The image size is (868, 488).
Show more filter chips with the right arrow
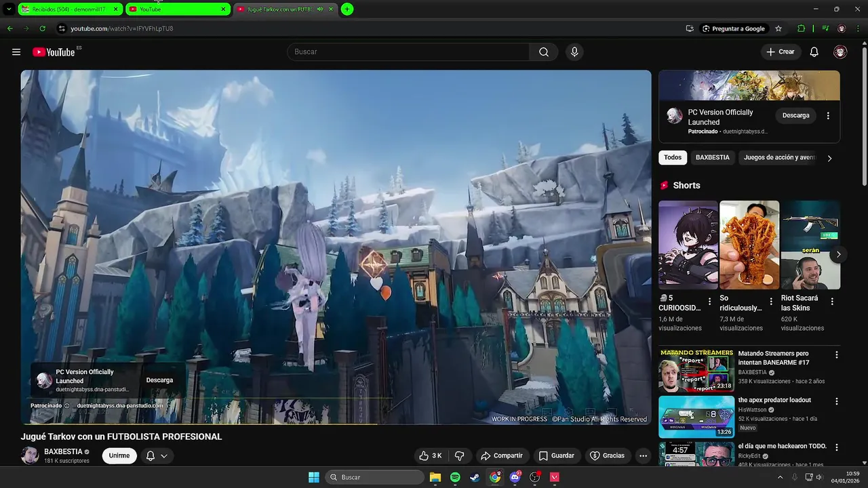pos(829,158)
